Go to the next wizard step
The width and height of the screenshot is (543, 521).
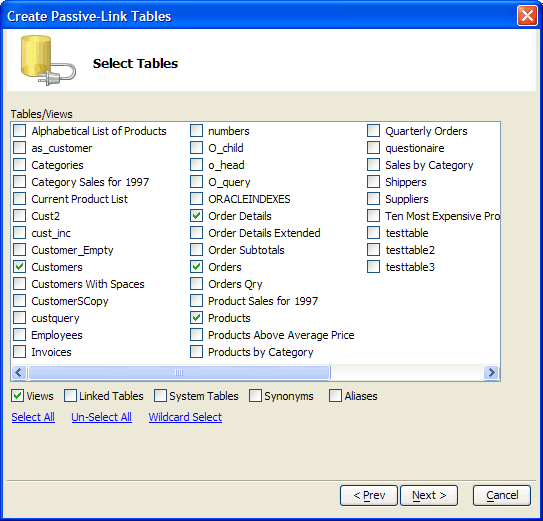(x=429, y=495)
